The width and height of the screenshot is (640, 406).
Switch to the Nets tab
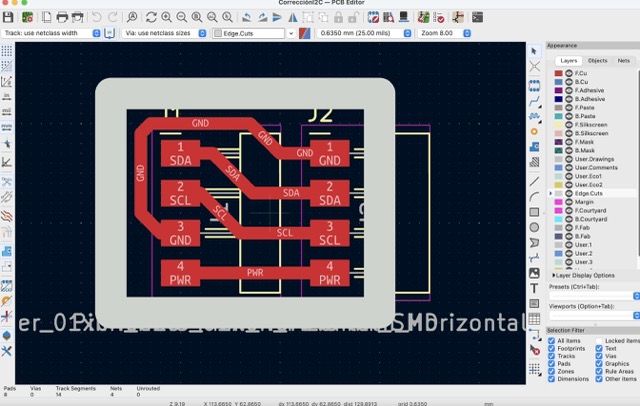623,60
